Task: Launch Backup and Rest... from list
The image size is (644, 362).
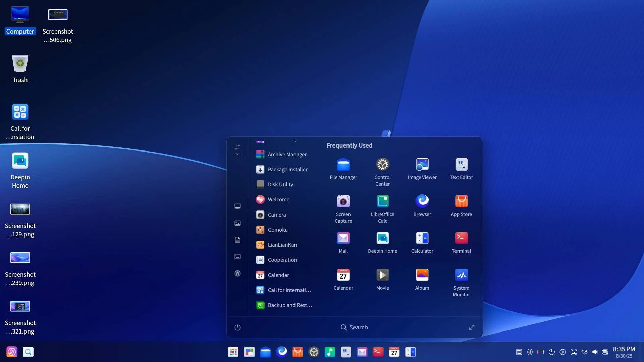Action: point(284,305)
